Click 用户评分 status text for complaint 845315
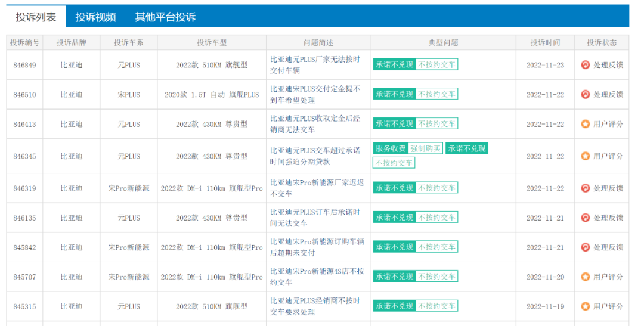 (x=608, y=306)
